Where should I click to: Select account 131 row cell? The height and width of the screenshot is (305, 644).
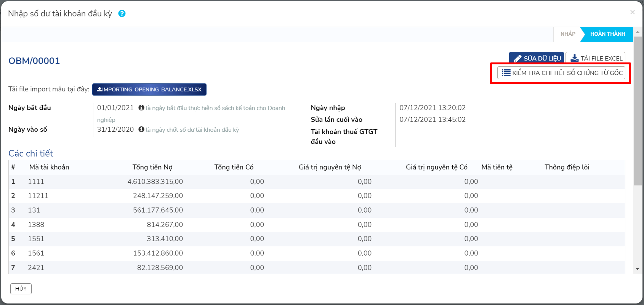(34, 210)
